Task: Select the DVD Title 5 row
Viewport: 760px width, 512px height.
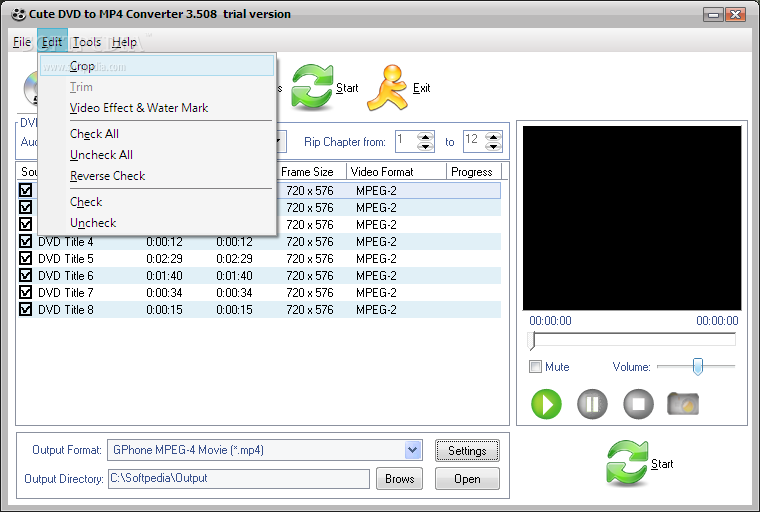Action: [259, 258]
